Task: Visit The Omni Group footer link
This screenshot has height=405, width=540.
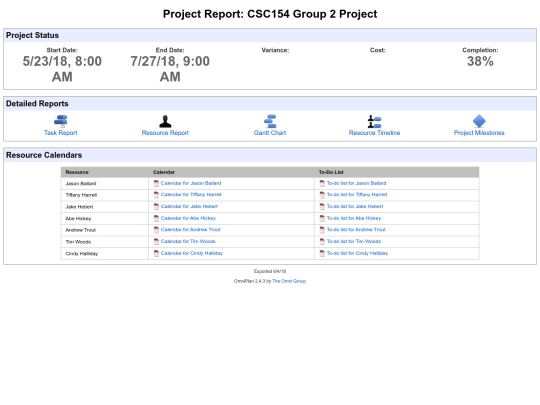Action: (289, 281)
